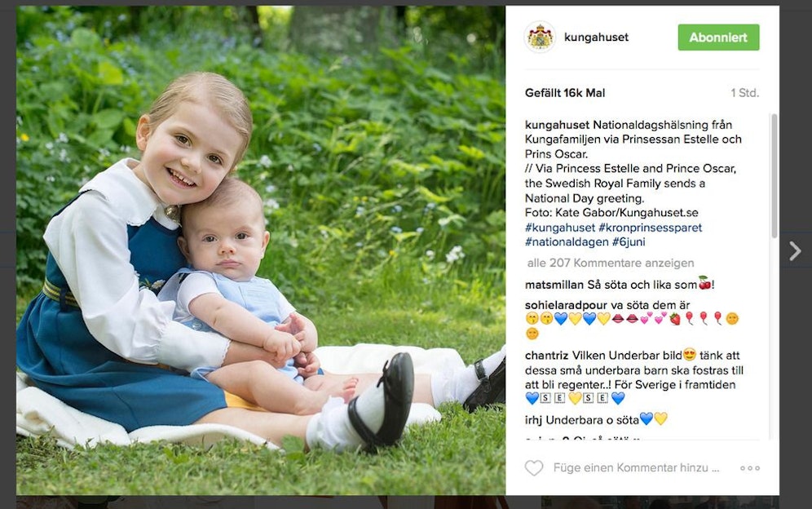Open commenter irhj's profile
This screenshot has height=509, width=812.
(533, 420)
